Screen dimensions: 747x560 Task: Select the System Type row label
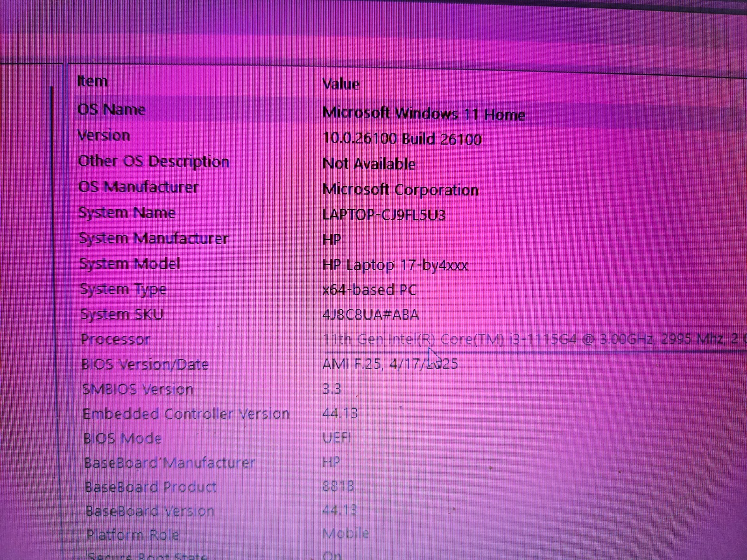[123, 289]
